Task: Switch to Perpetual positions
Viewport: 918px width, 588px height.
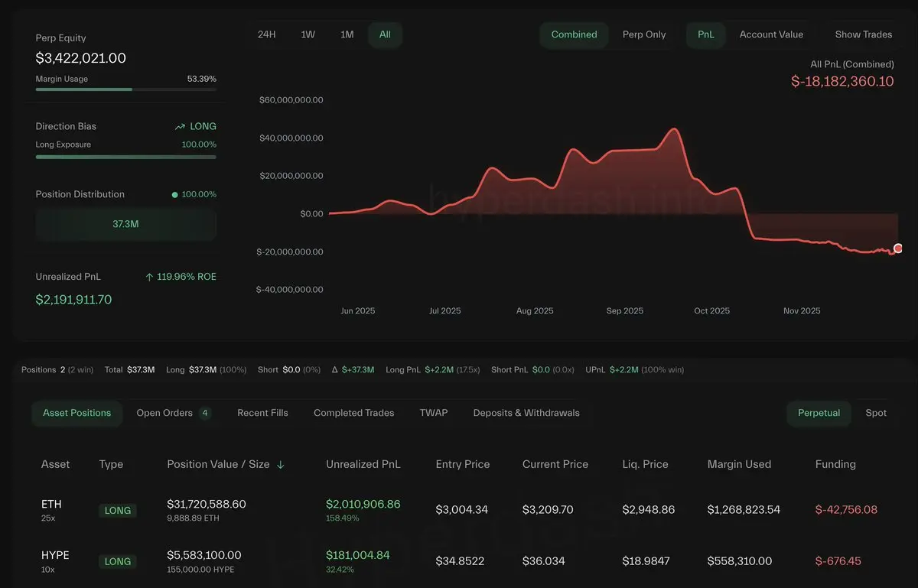Action: (819, 413)
